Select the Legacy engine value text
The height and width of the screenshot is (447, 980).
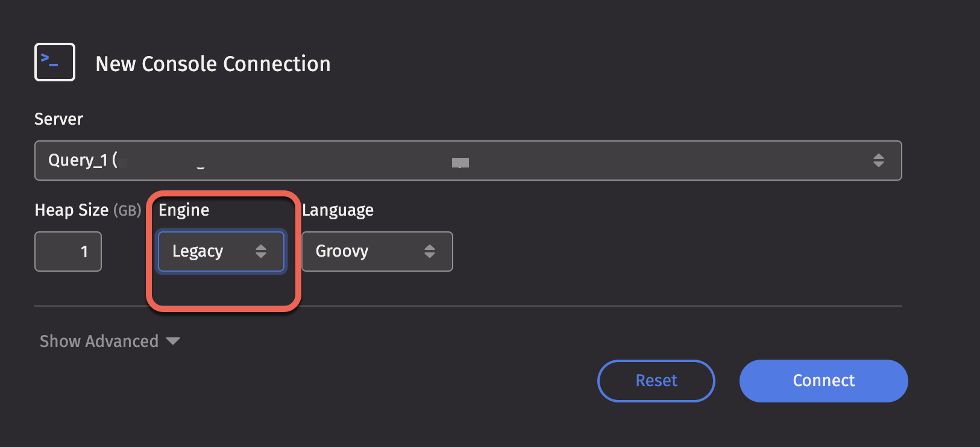tap(198, 251)
